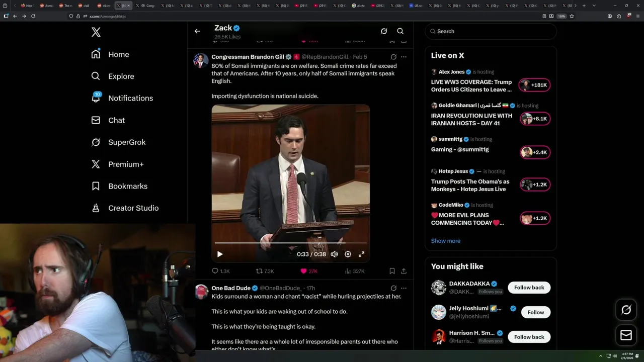Expand the list all tabs chevron
Viewport: 644px width, 362px height.
click(x=594, y=6)
